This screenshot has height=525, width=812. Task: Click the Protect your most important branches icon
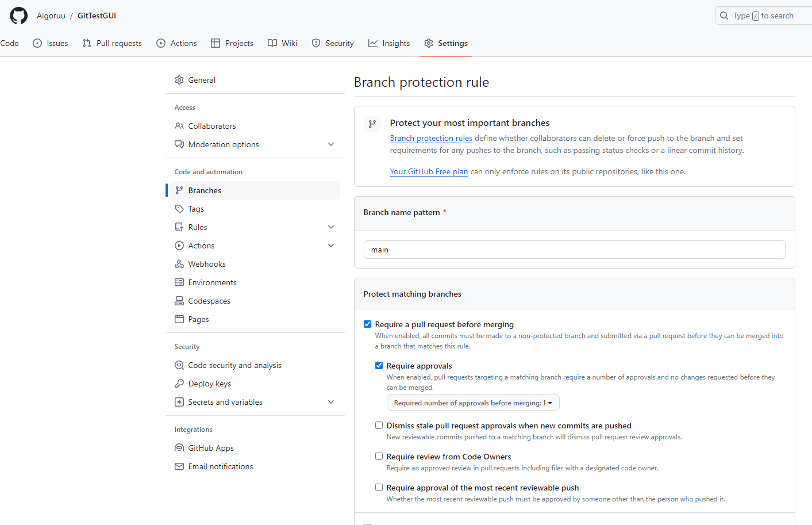(x=372, y=124)
